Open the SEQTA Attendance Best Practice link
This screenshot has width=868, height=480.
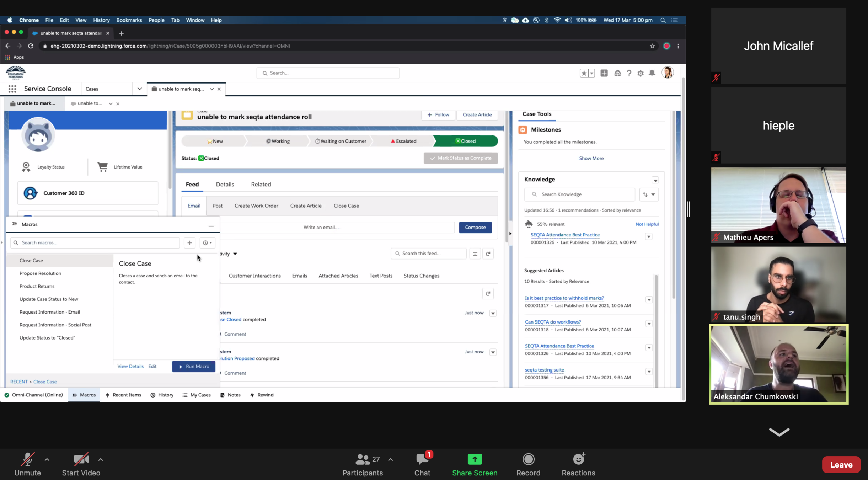565,235
